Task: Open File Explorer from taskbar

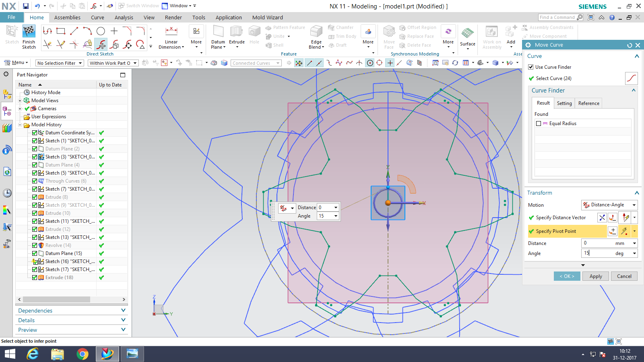Action: 58,354
